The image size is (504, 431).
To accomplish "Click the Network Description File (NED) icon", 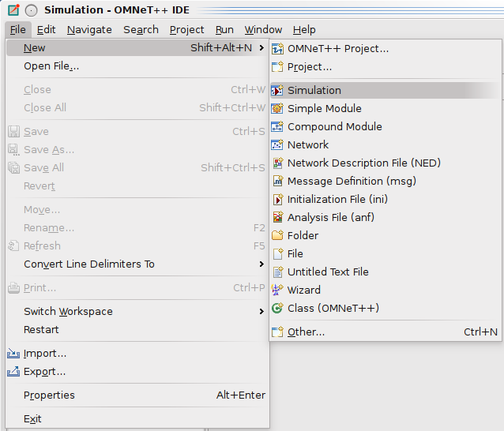I will point(277,163).
